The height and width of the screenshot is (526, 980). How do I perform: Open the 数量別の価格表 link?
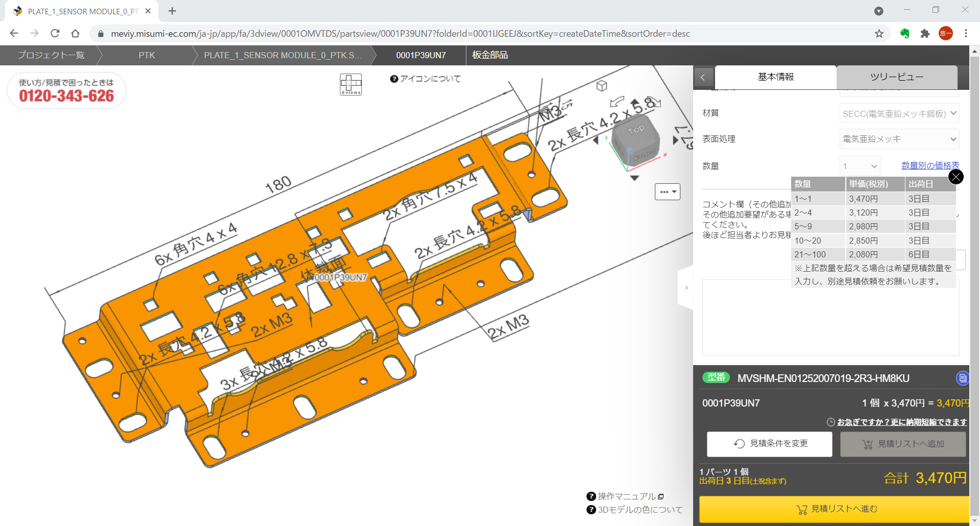(x=930, y=165)
